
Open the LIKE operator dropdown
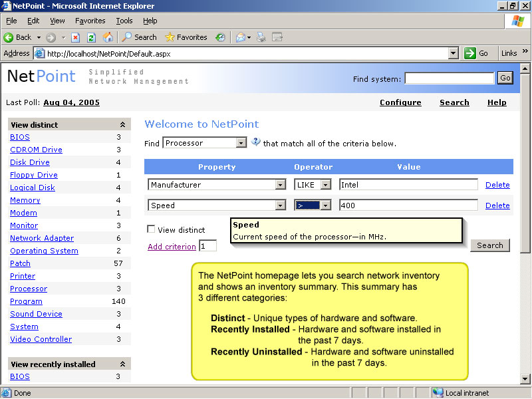click(x=326, y=185)
